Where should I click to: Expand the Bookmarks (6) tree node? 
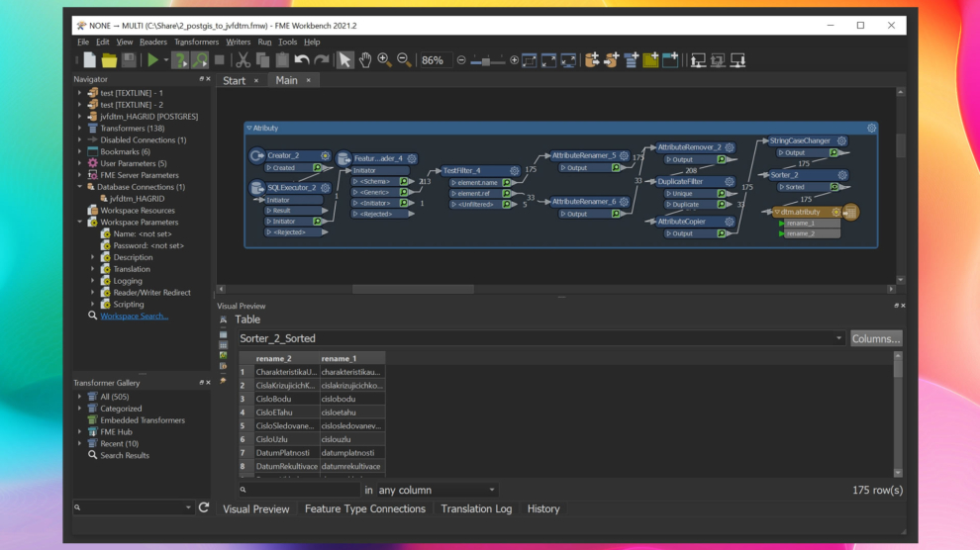79,151
